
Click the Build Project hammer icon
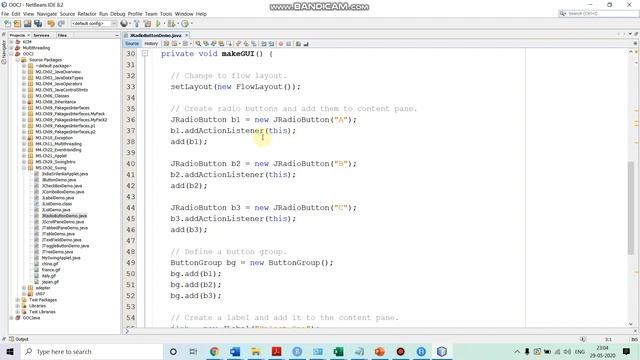137,24
